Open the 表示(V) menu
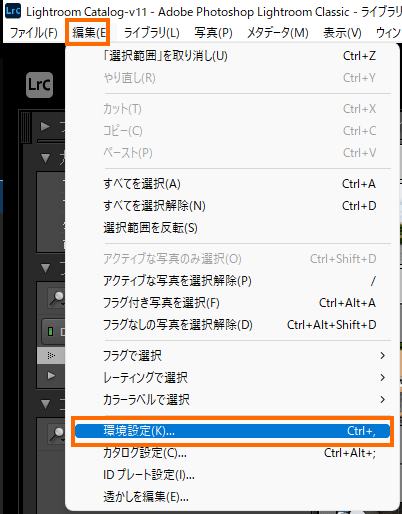402x514 pixels. click(342, 33)
